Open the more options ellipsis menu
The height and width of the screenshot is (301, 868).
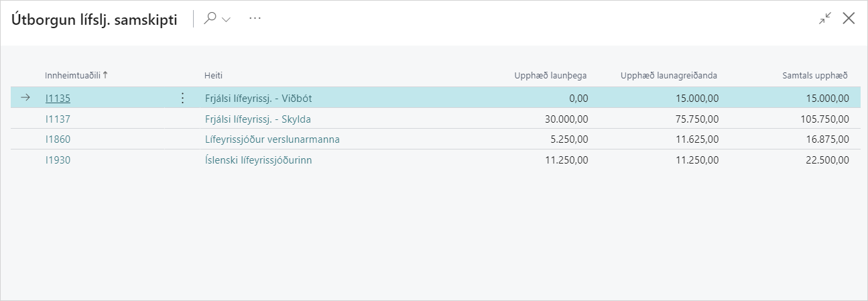[x=255, y=19]
